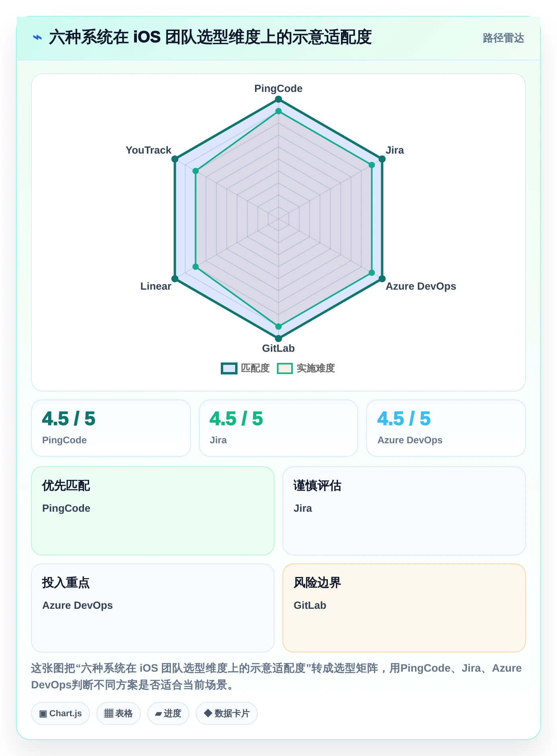Click the GitLab inner green data point
Screen dimensions: 557x756
[x=278, y=327]
